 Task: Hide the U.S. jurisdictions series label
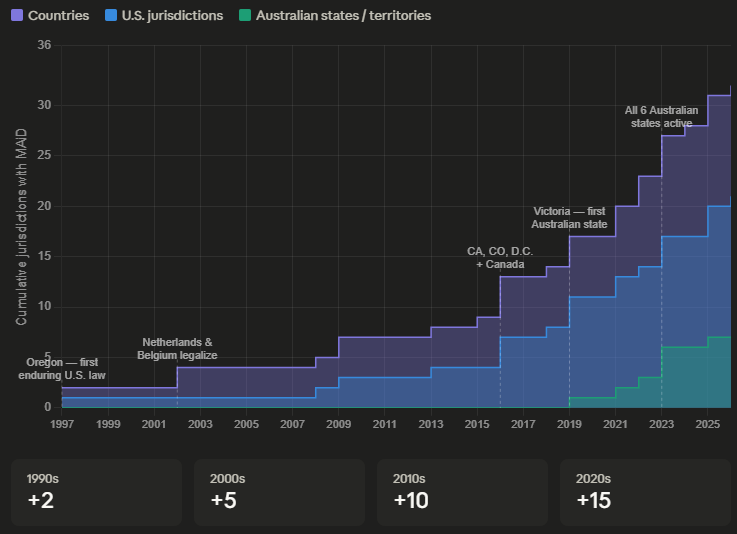coord(171,16)
